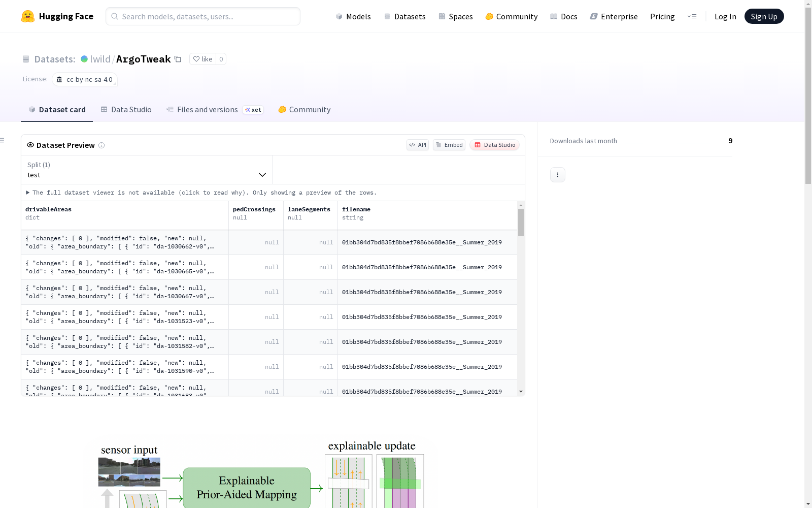The height and width of the screenshot is (508, 812).
Task: Open the table of contents side icon
Action: [x=3, y=140]
